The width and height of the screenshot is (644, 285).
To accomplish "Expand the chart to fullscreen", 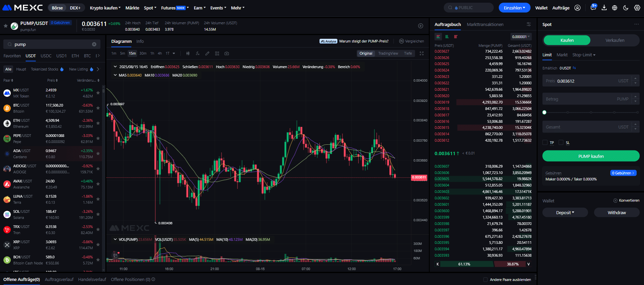I will tap(421, 53).
